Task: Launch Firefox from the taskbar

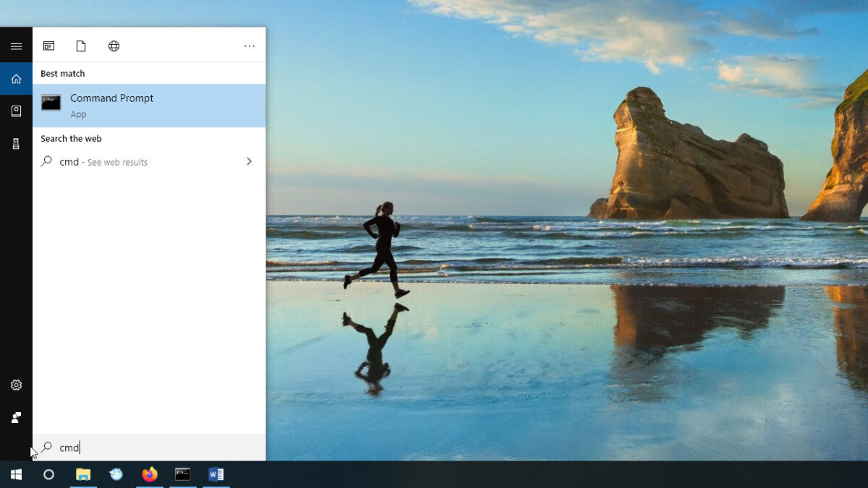Action: tap(149, 474)
